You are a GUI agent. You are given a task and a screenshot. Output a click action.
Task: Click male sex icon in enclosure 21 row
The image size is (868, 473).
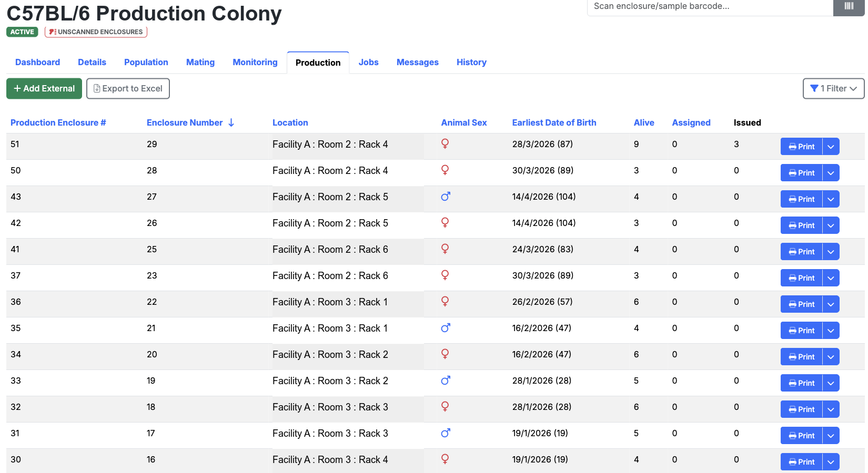(x=446, y=328)
